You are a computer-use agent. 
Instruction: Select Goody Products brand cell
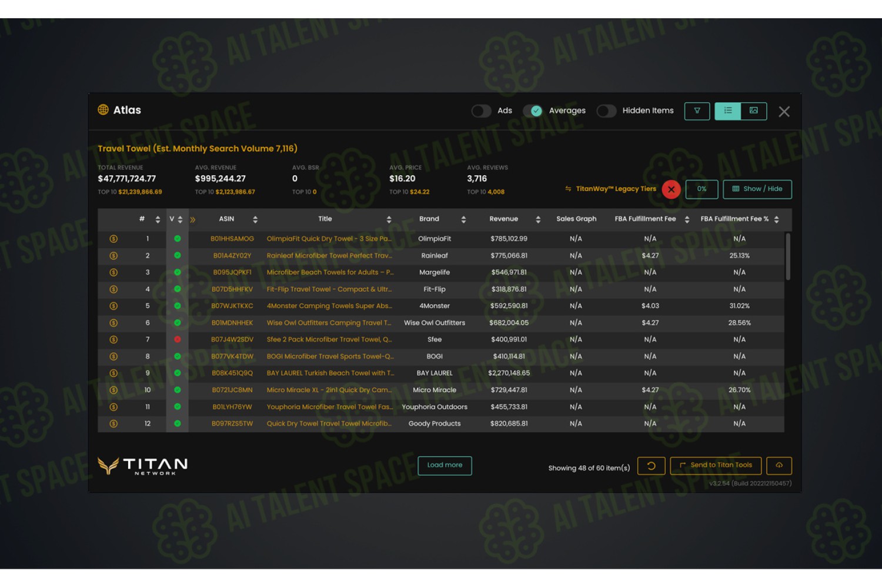click(435, 423)
